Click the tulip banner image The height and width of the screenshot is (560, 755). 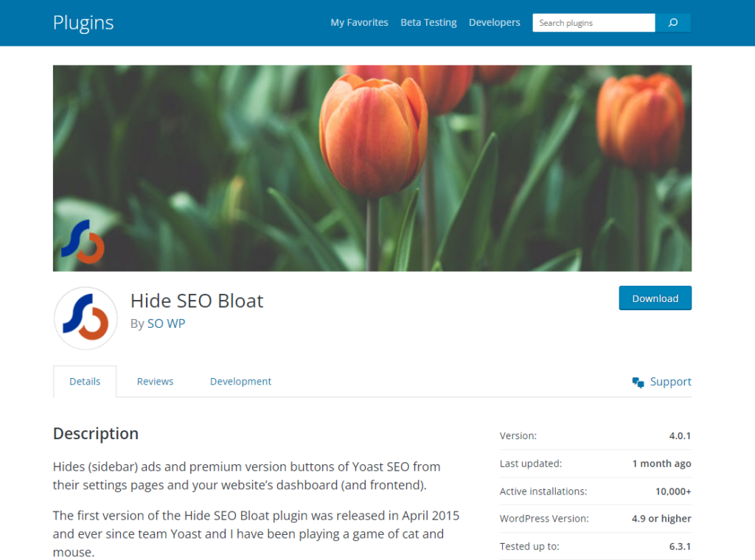tap(372, 169)
